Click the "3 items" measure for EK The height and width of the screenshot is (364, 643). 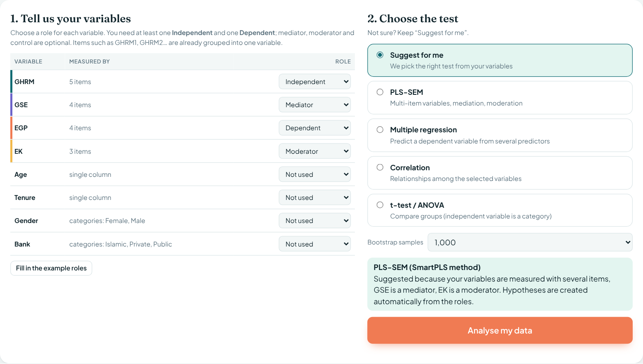coord(80,151)
